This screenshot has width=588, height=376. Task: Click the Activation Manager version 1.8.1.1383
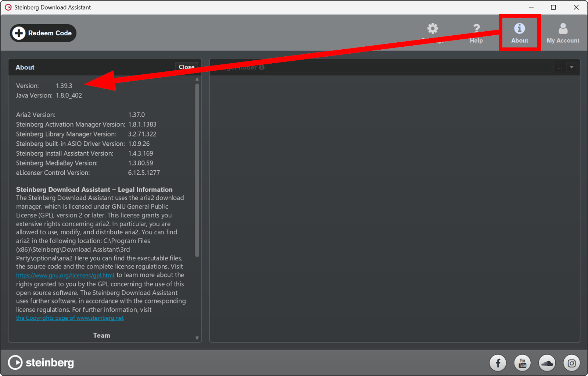click(142, 124)
